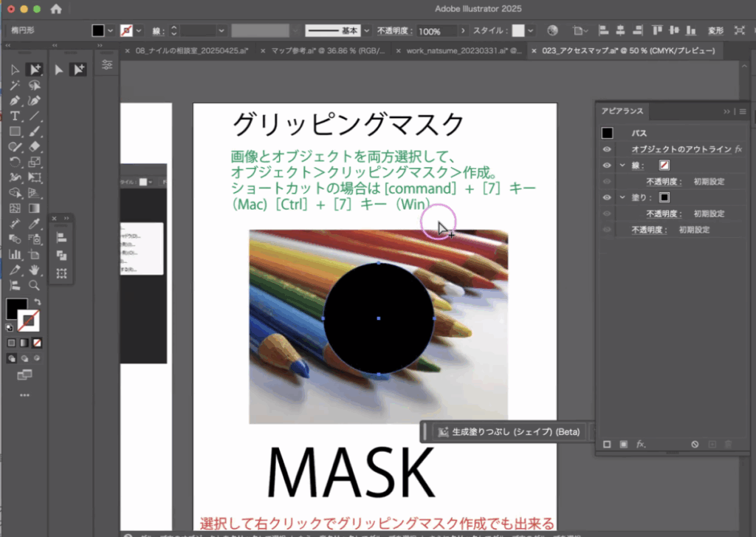
Task: Toggle visibility of the fill (塗り) attribute
Action: [x=607, y=197]
